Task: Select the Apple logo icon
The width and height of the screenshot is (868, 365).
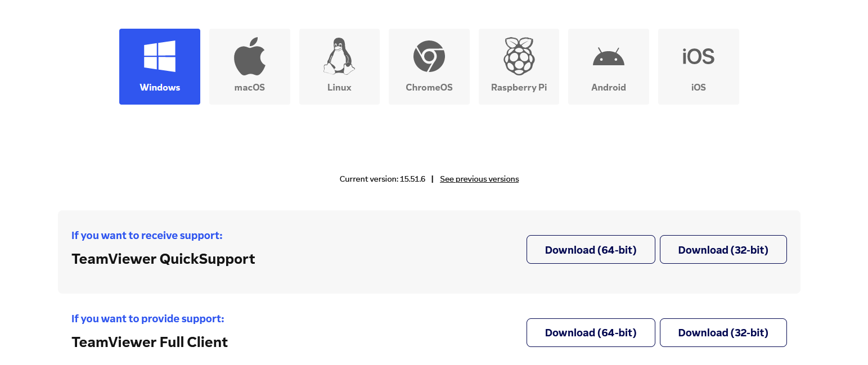Action: pyautogui.click(x=250, y=56)
